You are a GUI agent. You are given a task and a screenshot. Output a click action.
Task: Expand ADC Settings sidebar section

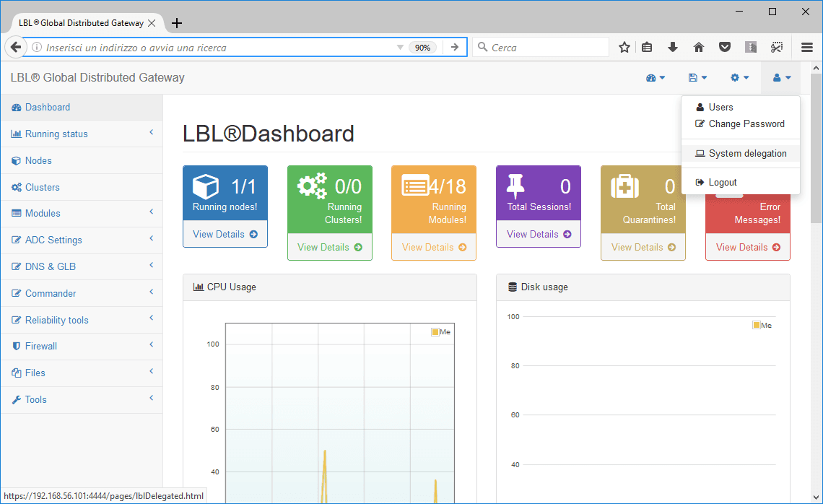[82, 240]
